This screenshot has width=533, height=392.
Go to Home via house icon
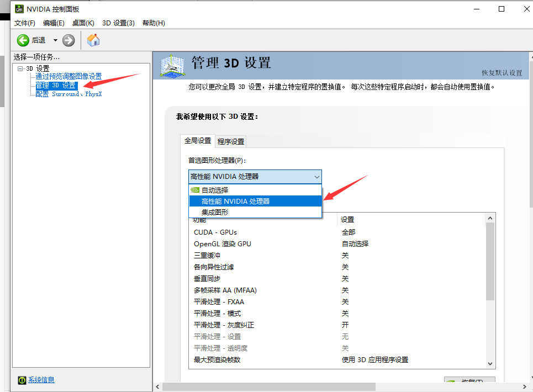(93, 40)
